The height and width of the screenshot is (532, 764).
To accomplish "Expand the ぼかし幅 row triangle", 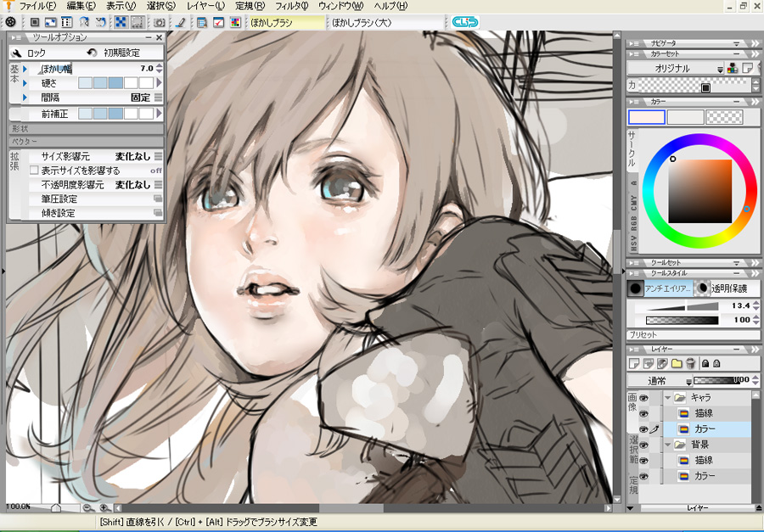I will 25,69.
